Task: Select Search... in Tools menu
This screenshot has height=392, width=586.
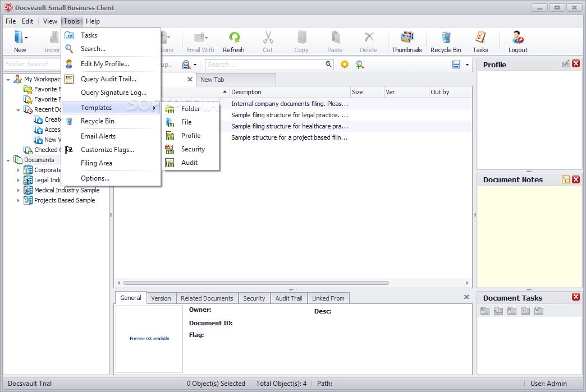Action: [x=111, y=49]
